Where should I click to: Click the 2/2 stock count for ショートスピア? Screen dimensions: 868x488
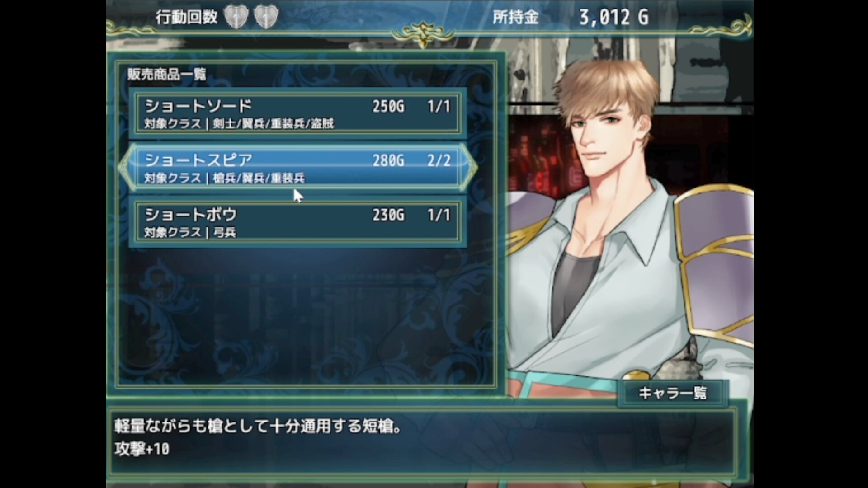(439, 160)
